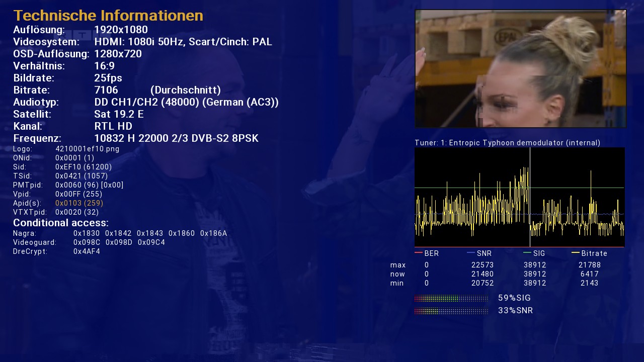Click the Videoguard entry 0x098C
The height and width of the screenshot is (362, 644).
tap(87, 242)
